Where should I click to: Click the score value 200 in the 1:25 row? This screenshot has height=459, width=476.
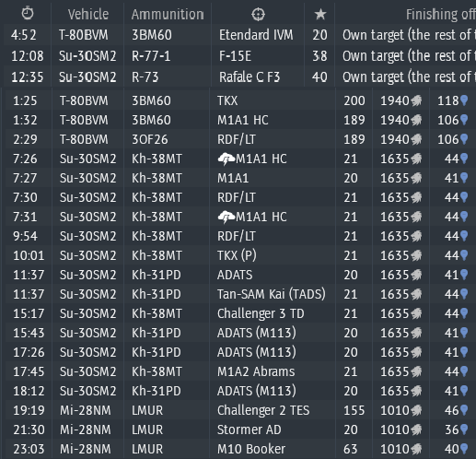point(354,100)
